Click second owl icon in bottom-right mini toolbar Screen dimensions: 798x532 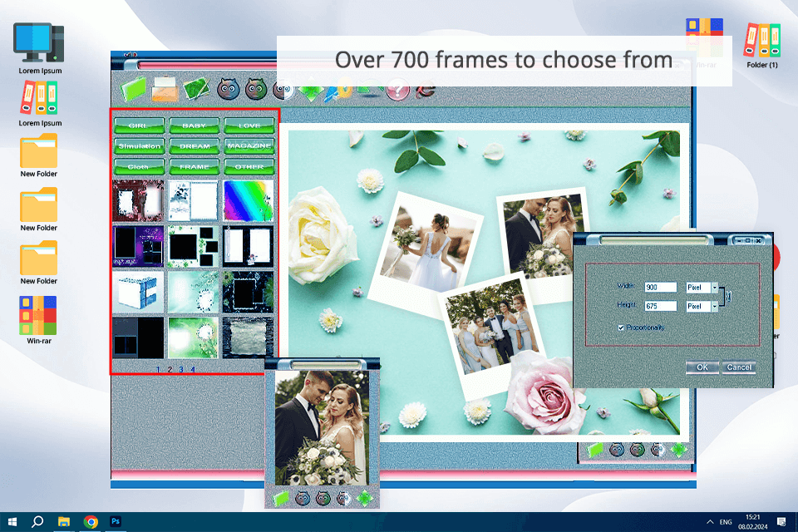pos(638,449)
